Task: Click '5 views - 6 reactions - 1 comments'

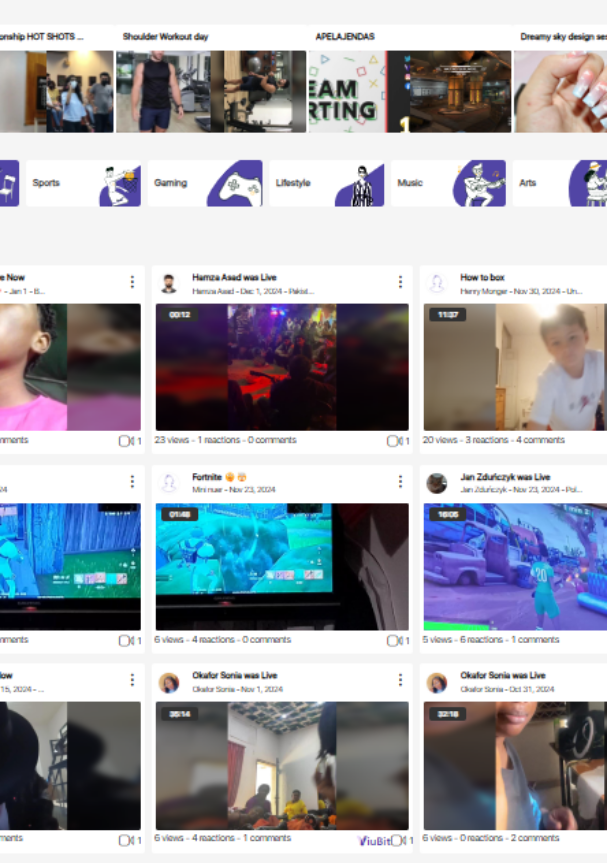Action: (x=491, y=640)
